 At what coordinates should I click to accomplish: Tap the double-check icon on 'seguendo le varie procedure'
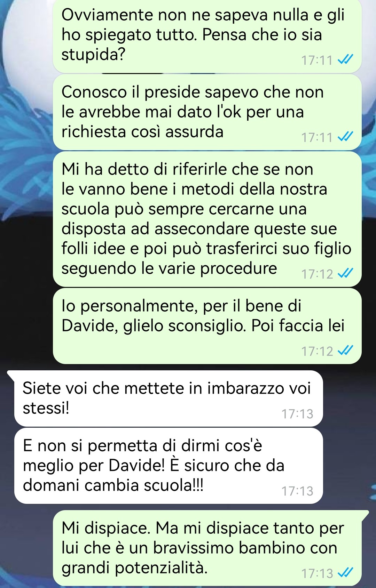pos(345,274)
